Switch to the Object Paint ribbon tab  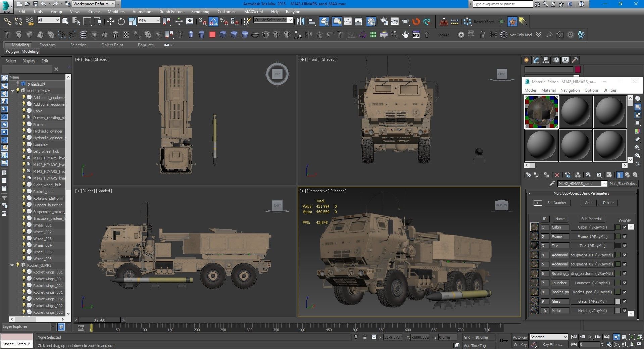pos(112,45)
